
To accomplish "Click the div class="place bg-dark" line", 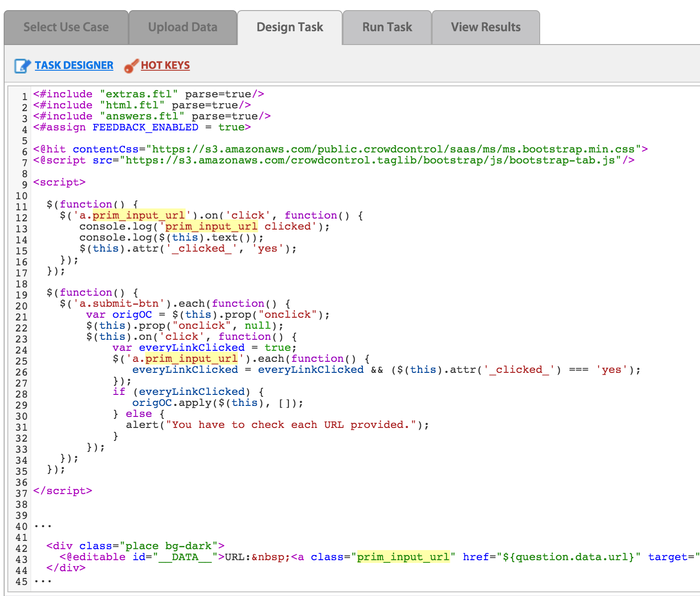I will click(135, 546).
